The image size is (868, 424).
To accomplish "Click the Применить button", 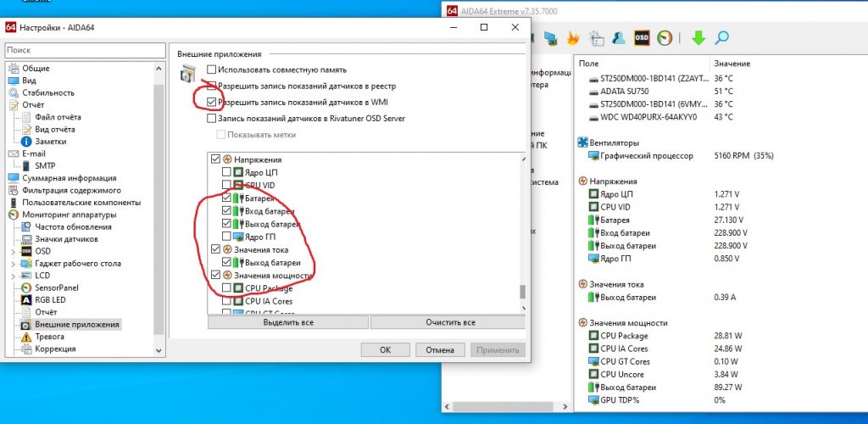I will pyautogui.click(x=498, y=350).
